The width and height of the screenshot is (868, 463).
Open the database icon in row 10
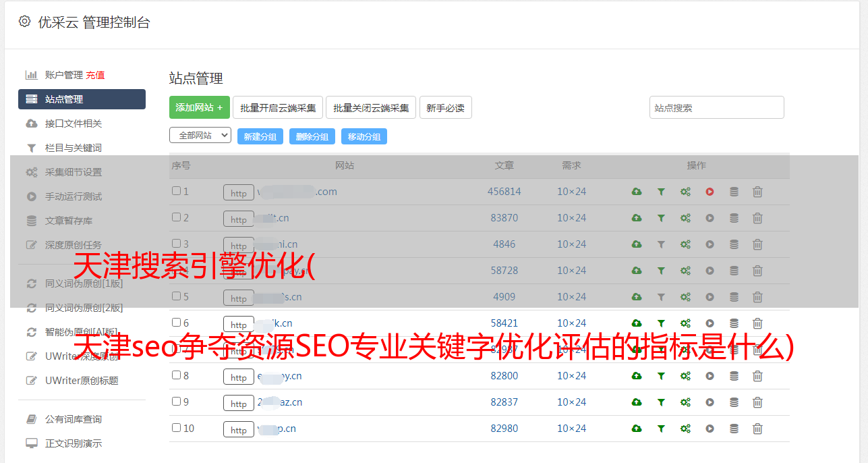[x=734, y=429]
